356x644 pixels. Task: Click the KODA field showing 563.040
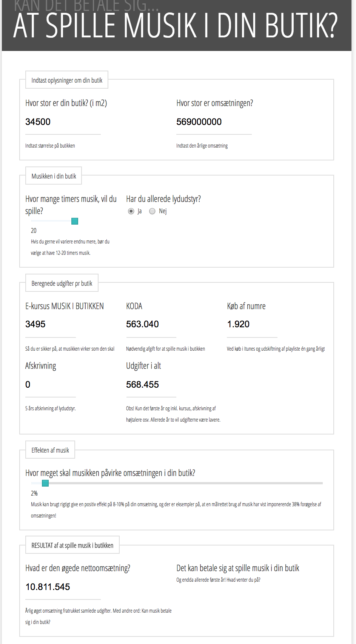[x=151, y=324]
